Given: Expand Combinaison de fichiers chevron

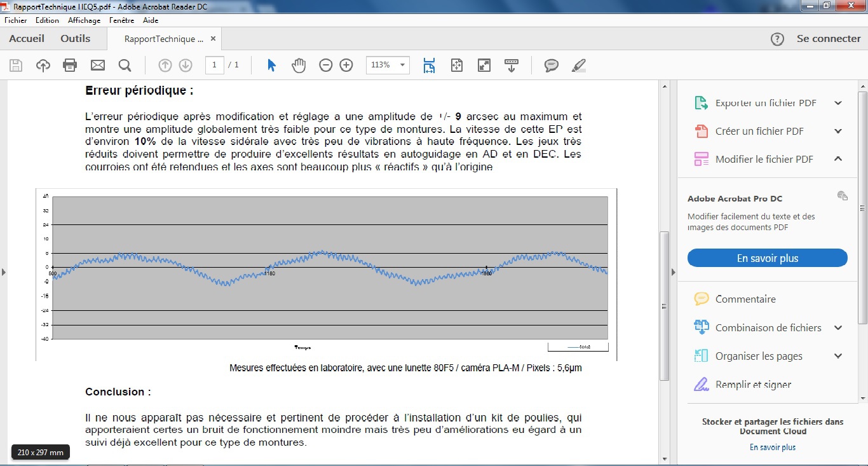Looking at the screenshot, I should point(838,327).
